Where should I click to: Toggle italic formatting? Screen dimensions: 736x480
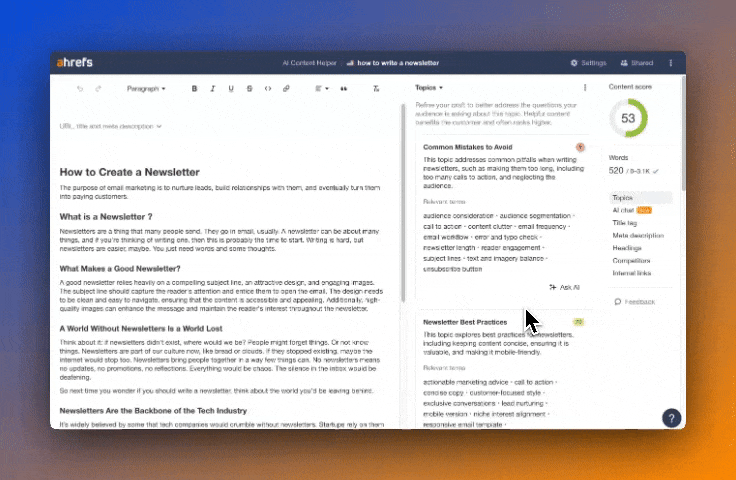(x=213, y=88)
